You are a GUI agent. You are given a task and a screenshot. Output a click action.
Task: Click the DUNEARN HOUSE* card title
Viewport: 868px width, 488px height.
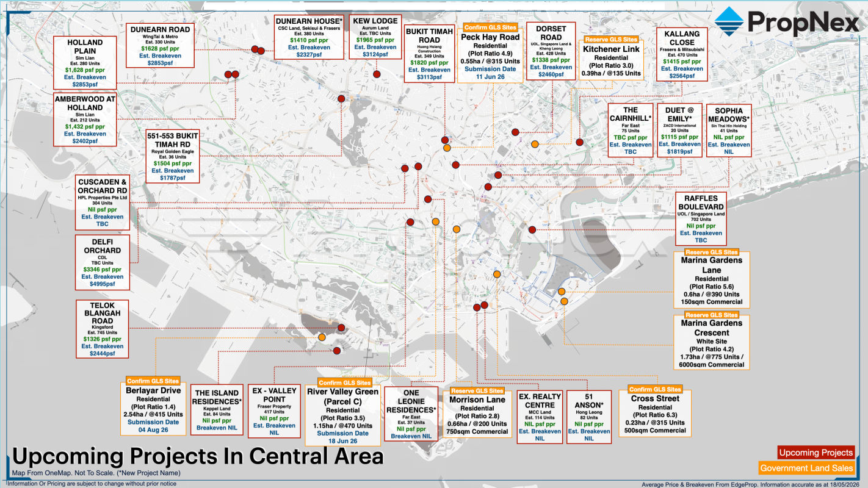tap(308, 21)
